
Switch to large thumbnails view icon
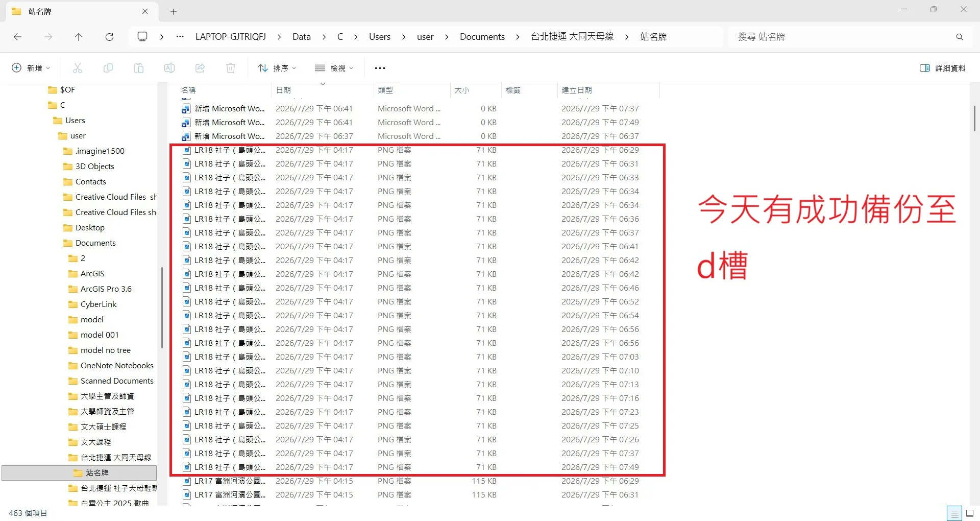point(970,513)
